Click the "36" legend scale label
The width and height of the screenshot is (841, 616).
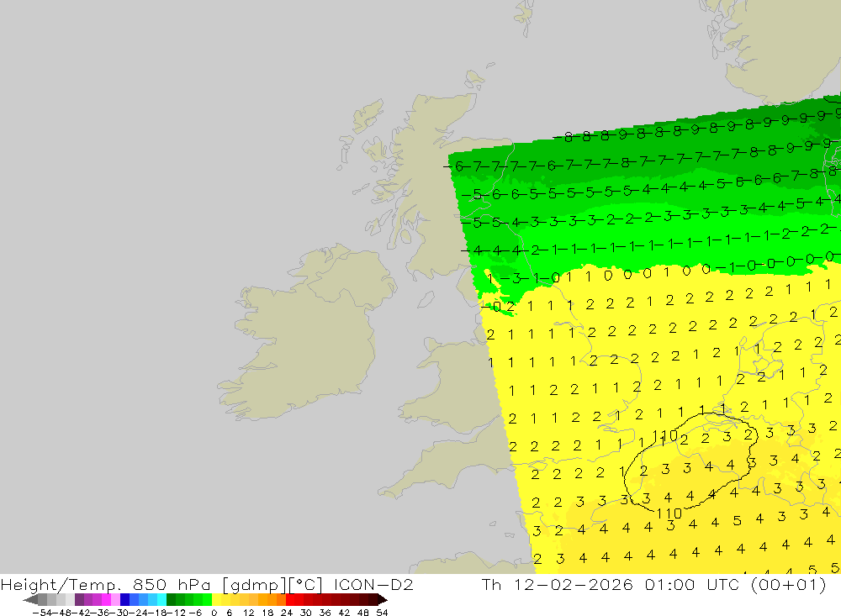[325, 613]
